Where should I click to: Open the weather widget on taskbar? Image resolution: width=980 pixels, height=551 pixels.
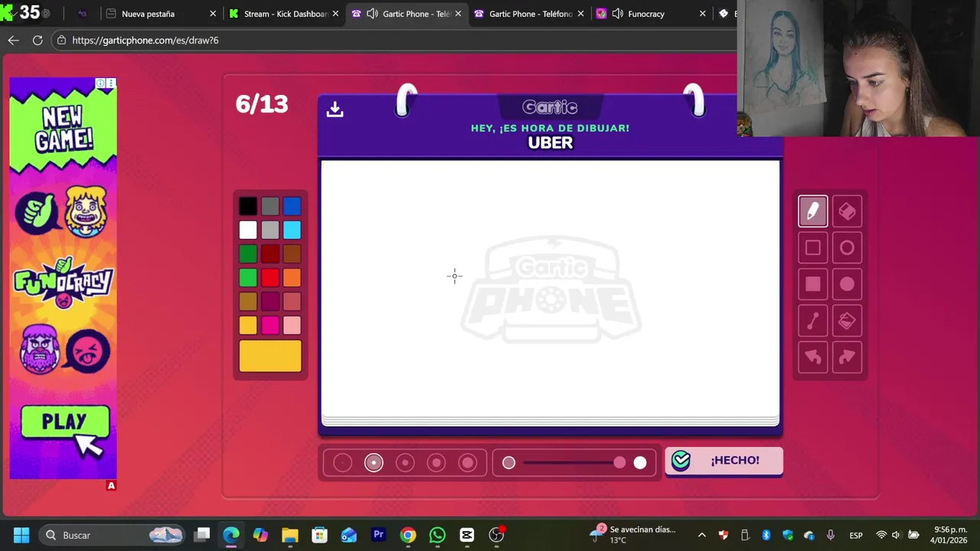click(x=632, y=535)
